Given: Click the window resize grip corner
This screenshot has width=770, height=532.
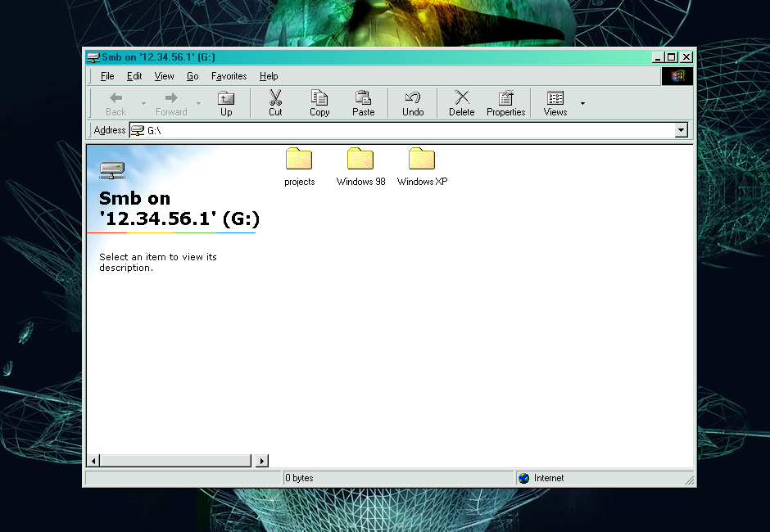Looking at the screenshot, I should click(690, 480).
